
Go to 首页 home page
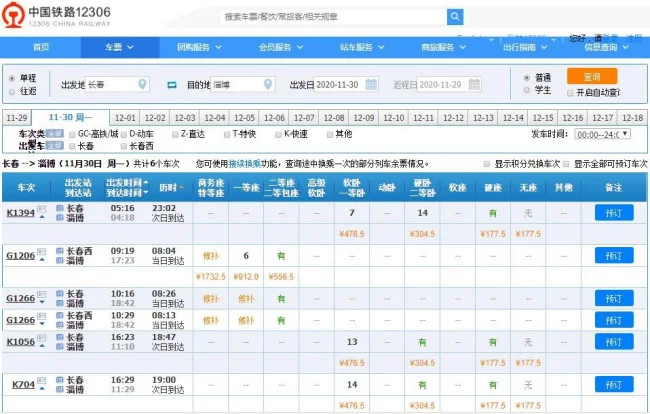41,47
